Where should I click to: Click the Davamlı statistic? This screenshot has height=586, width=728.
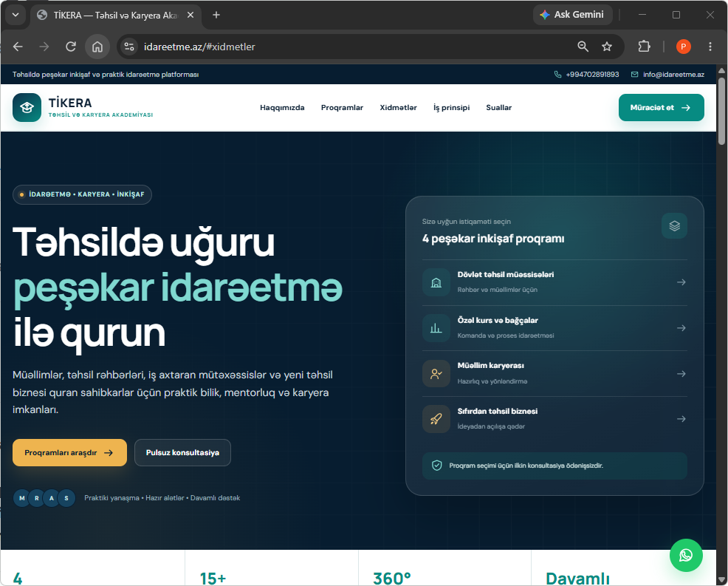pos(577,578)
